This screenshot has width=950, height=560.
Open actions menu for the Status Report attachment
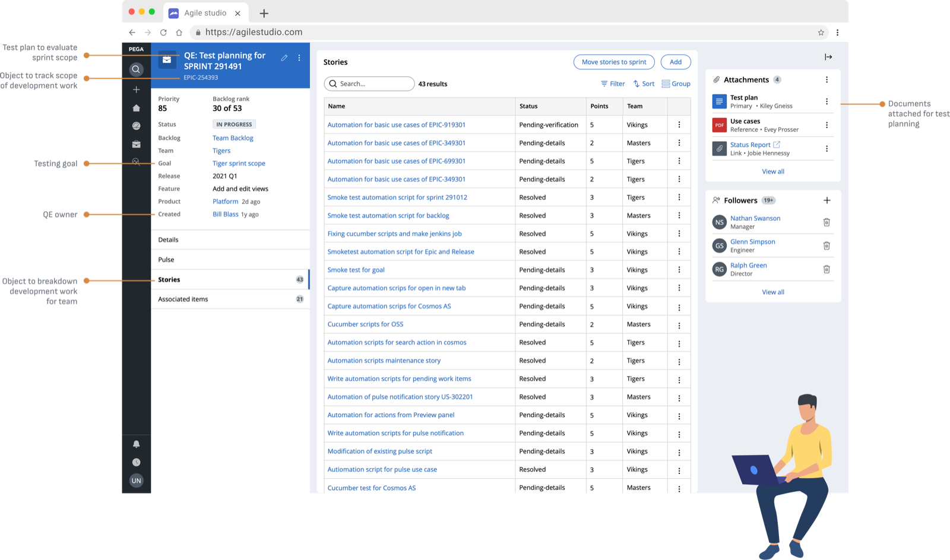826,149
